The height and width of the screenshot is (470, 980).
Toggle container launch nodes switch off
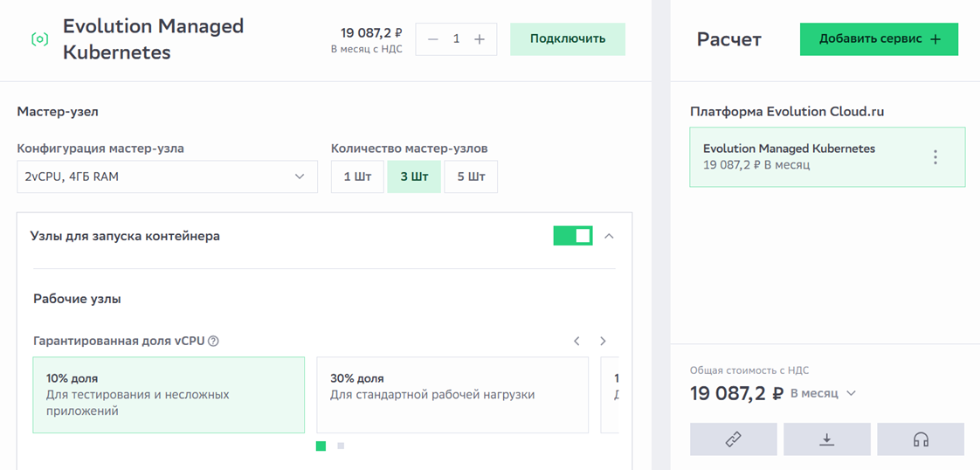click(x=573, y=236)
